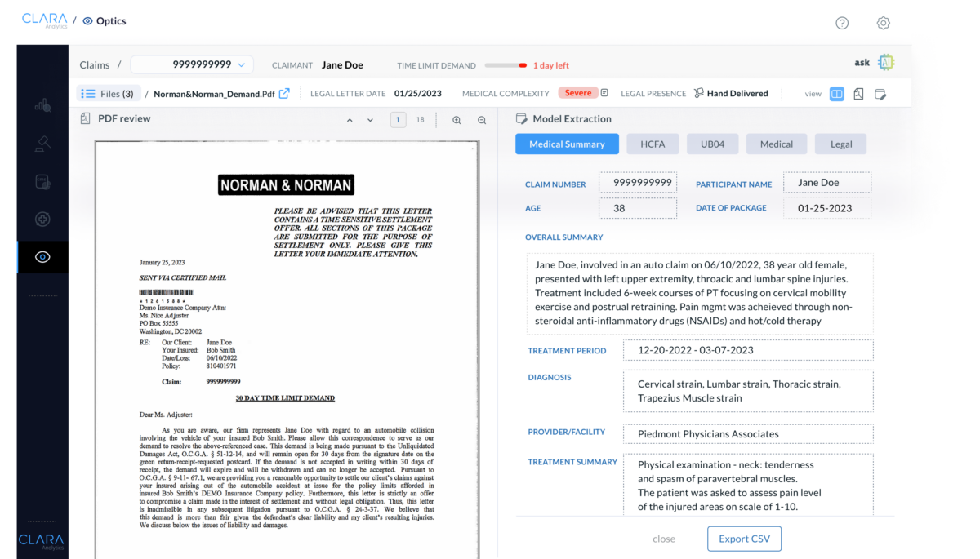Select the Optics eye icon in sidebar
This screenshot has width=980, height=559.
43,257
